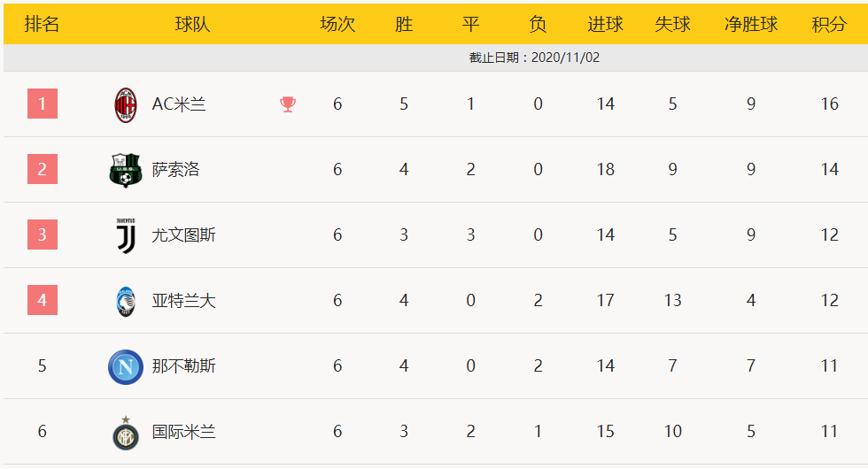Open the 尤文图斯 team link
The width and height of the screenshot is (868, 469).
pyautogui.click(x=184, y=235)
